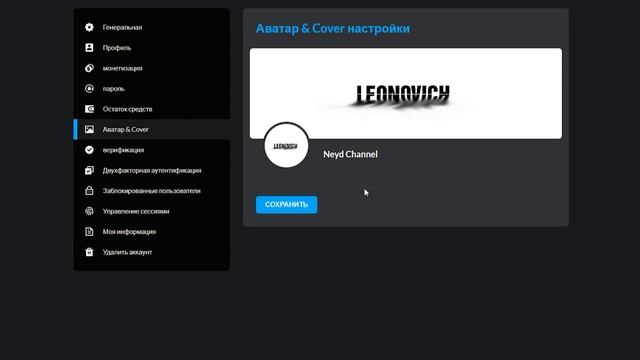Select the Аватар & Cover menu item
Screen dimensions: 640x360
[x=151, y=129]
